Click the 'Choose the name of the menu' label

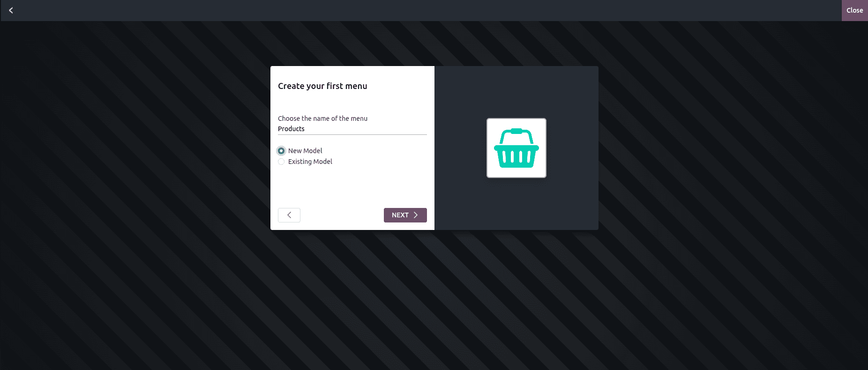click(x=322, y=118)
